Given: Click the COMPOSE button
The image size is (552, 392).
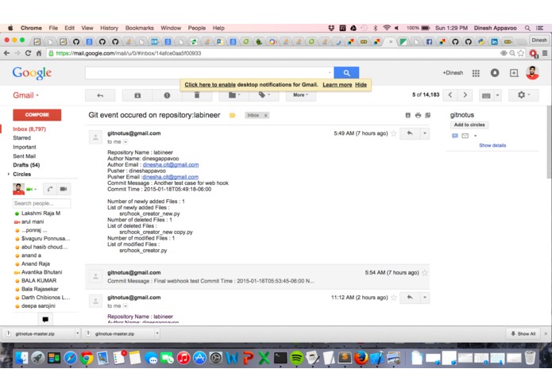Looking at the screenshot, I should (x=37, y=115).
